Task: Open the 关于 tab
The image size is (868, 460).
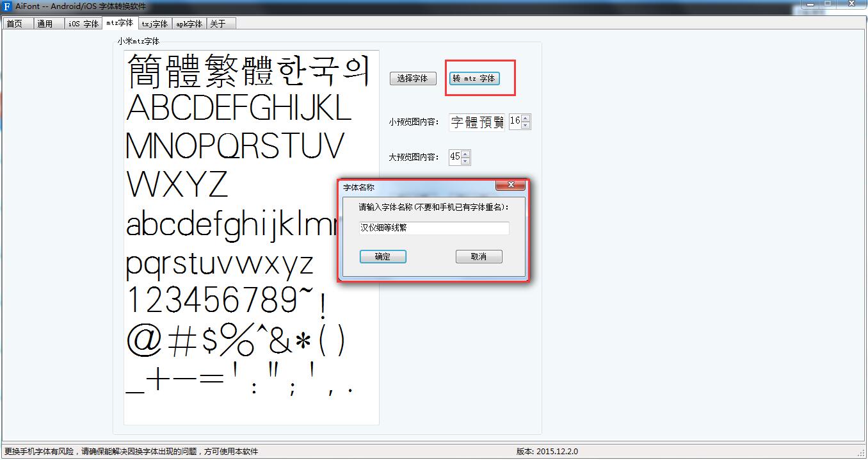Action: [x=220, y=22]
